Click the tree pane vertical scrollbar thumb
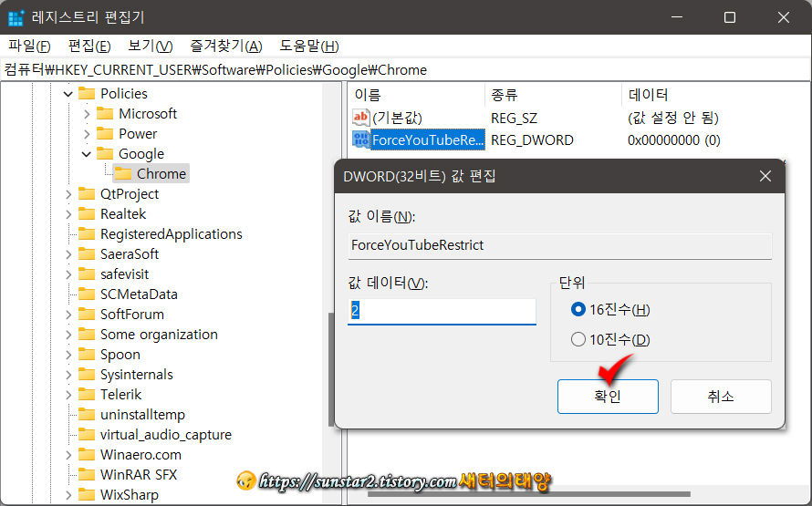 (331, 369)
